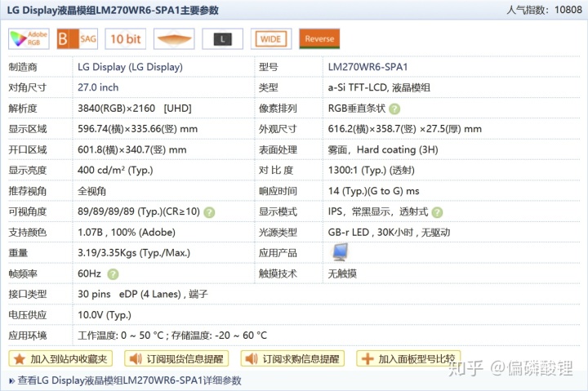
Task: Open the 27.0 inch size link
Action: coord(98,87)
